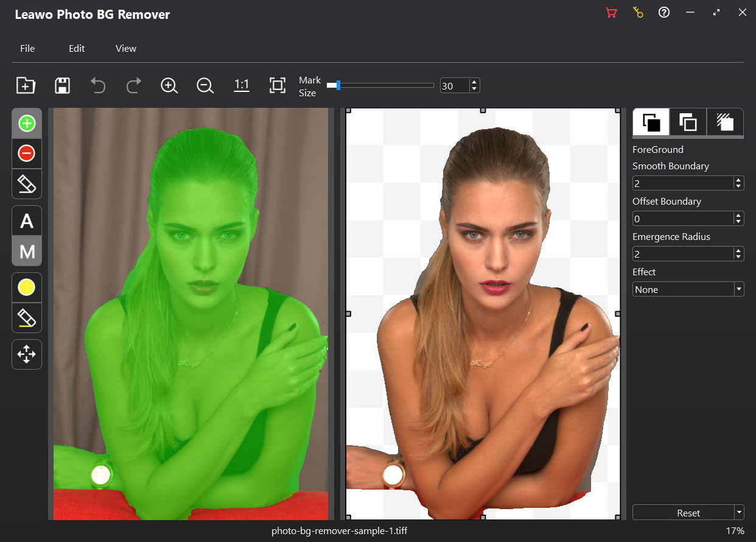Open the View menu

[126, 49]
